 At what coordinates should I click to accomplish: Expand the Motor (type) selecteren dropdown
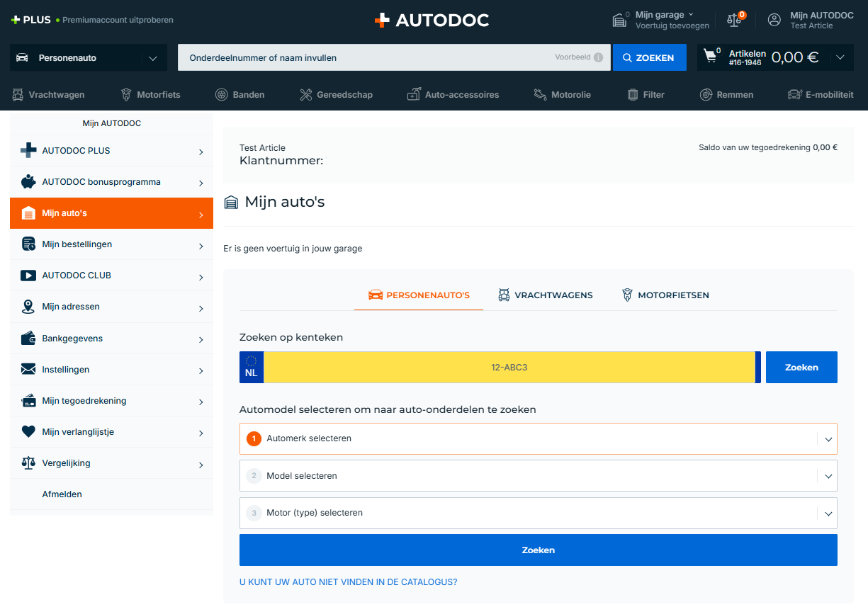pos(538,514)
